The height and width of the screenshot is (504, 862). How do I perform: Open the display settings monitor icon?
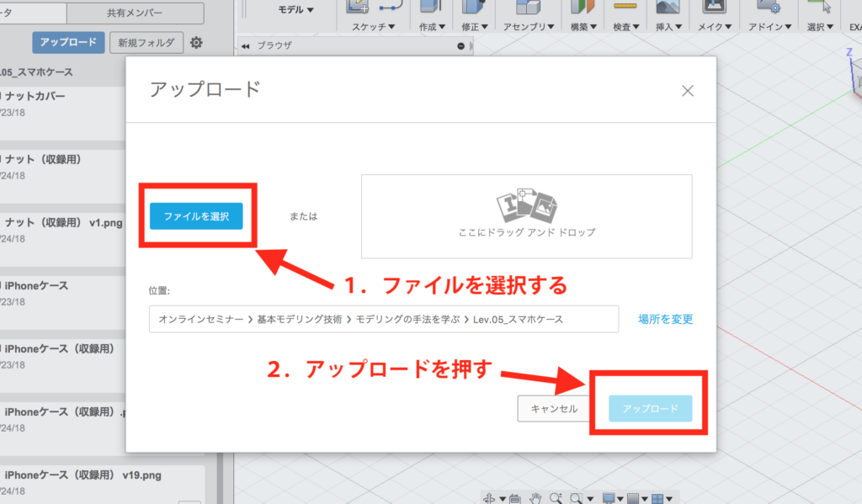(x=609, y=498)
